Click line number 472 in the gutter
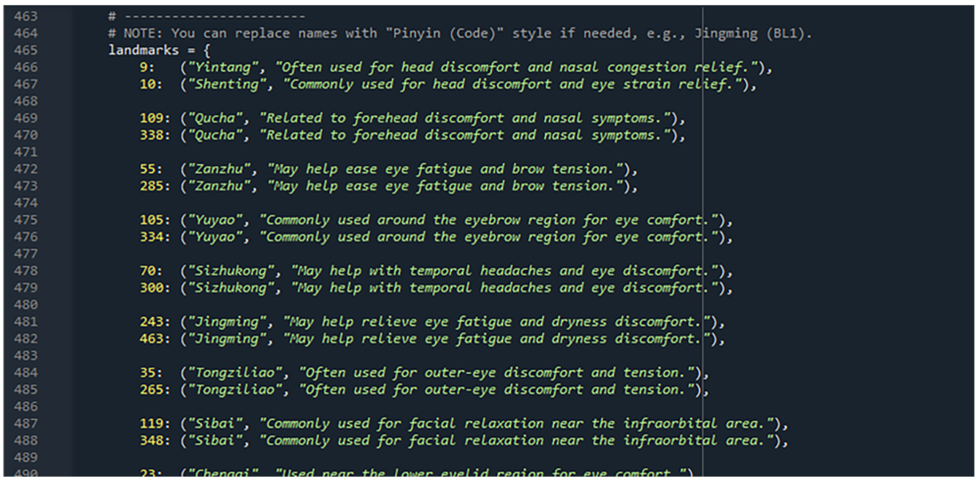 tap(25, 169)
